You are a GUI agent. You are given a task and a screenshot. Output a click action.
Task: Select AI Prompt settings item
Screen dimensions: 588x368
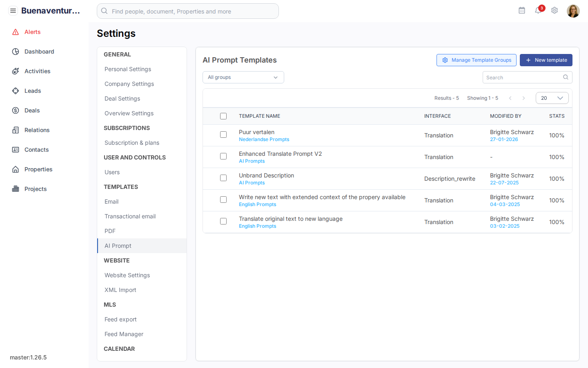142,246
